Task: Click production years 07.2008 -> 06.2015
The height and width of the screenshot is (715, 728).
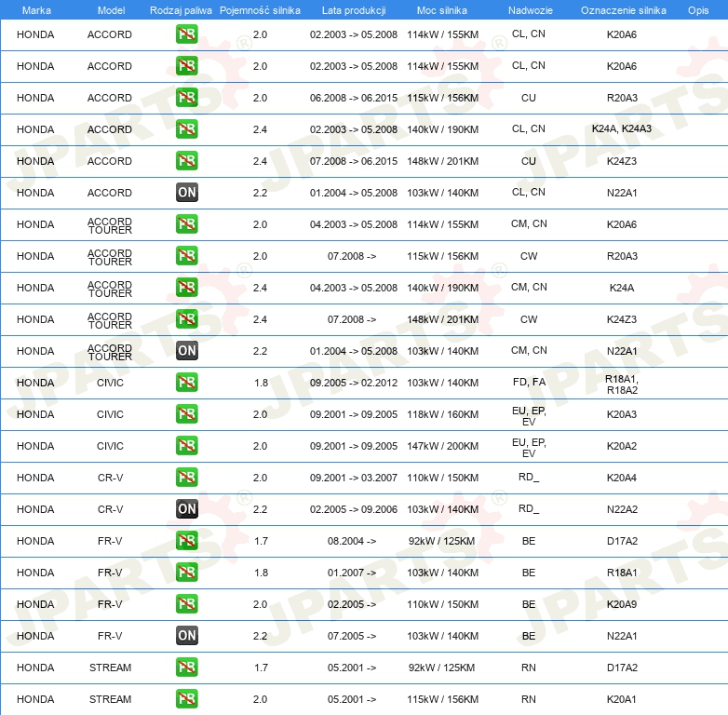Action: (354, 161)
